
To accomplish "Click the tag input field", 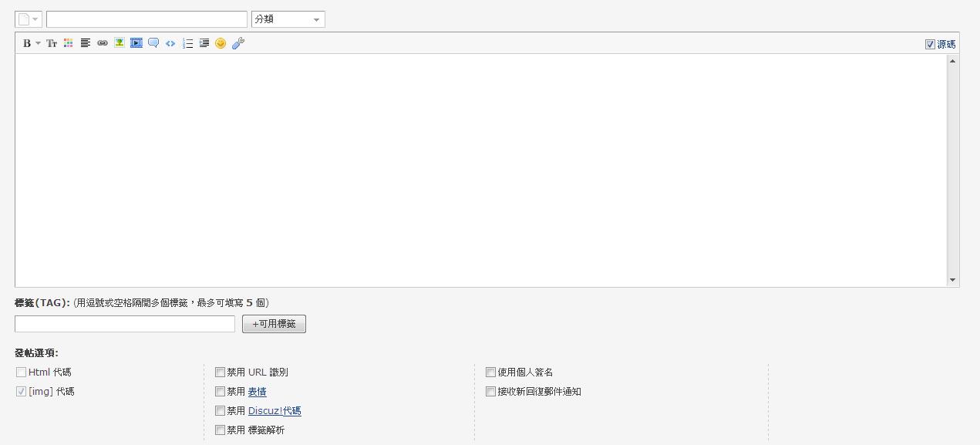I will point(125,324).
